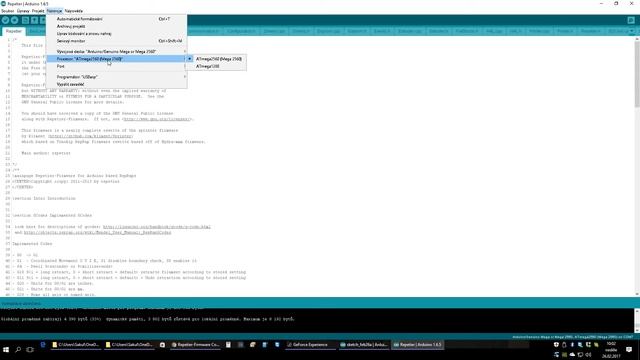Open the notification center icon
The image size is (640, 360).
point(629,350)
